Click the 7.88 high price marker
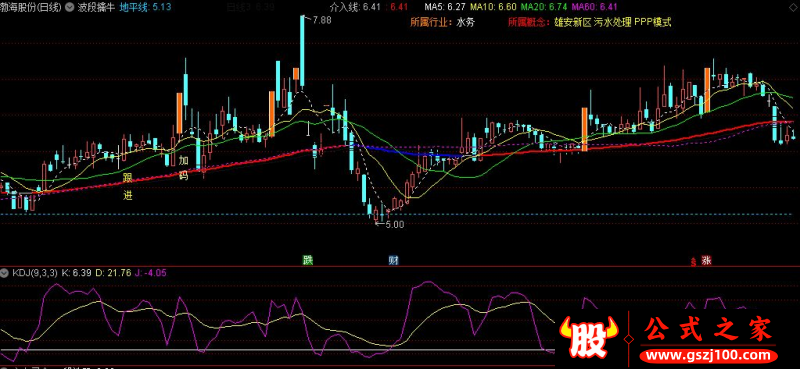Viewport: 800px width, 369px height. [x=322, y=20]
